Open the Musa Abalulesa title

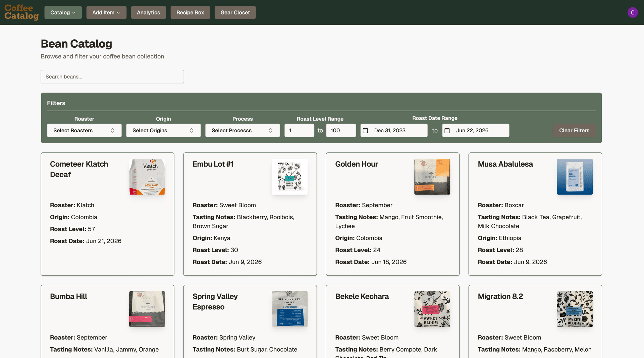[x=505, y=164]
